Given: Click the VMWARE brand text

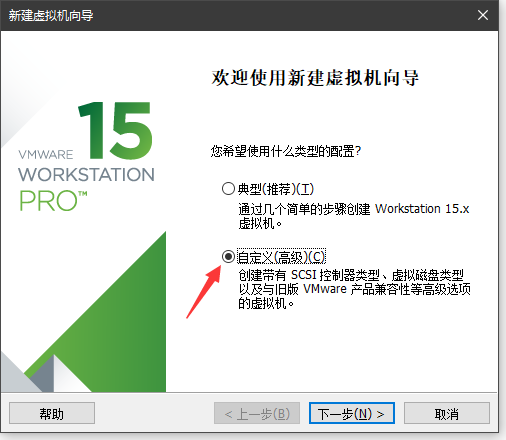Looking at the screenshot, I should coord(46,154).
